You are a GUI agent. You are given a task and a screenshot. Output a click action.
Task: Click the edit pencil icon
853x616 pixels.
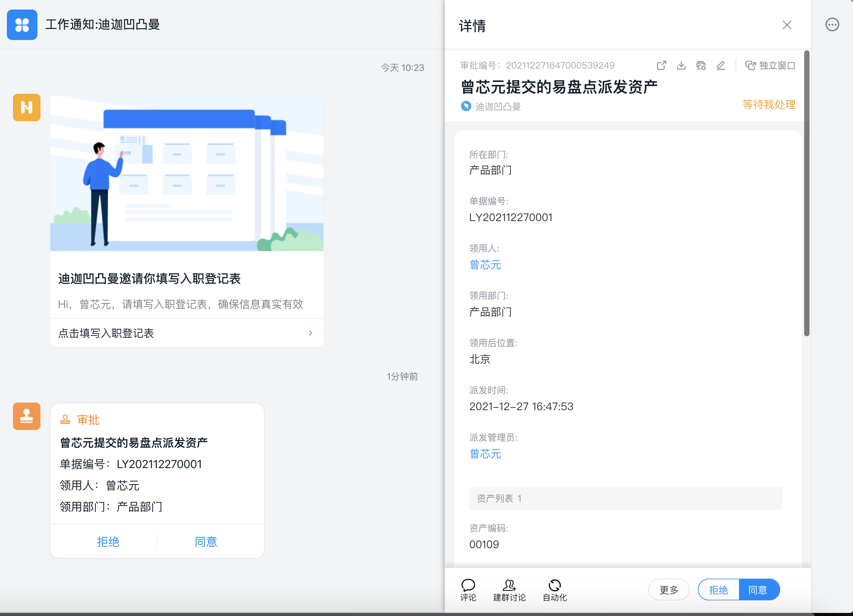click(x=721, y=66)
